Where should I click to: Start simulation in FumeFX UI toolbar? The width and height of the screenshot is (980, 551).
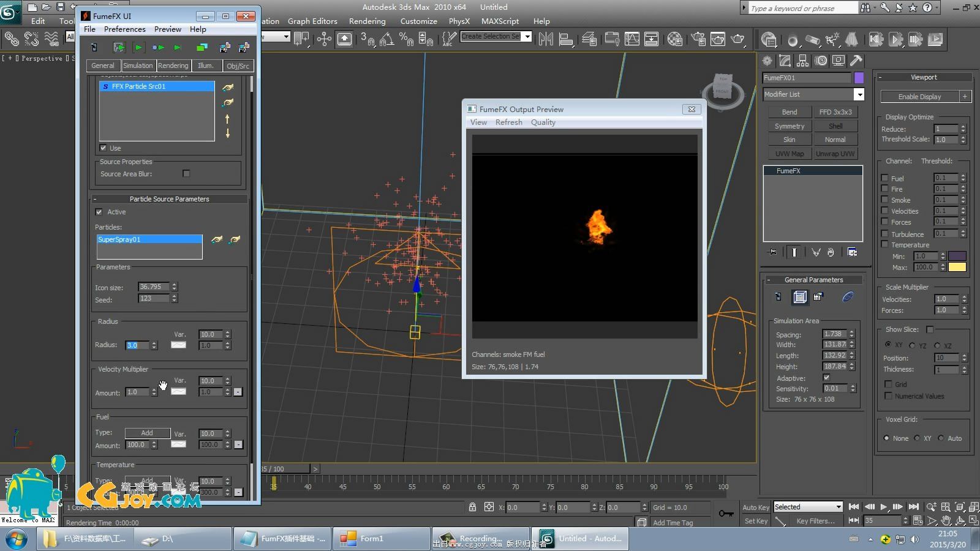138,47
